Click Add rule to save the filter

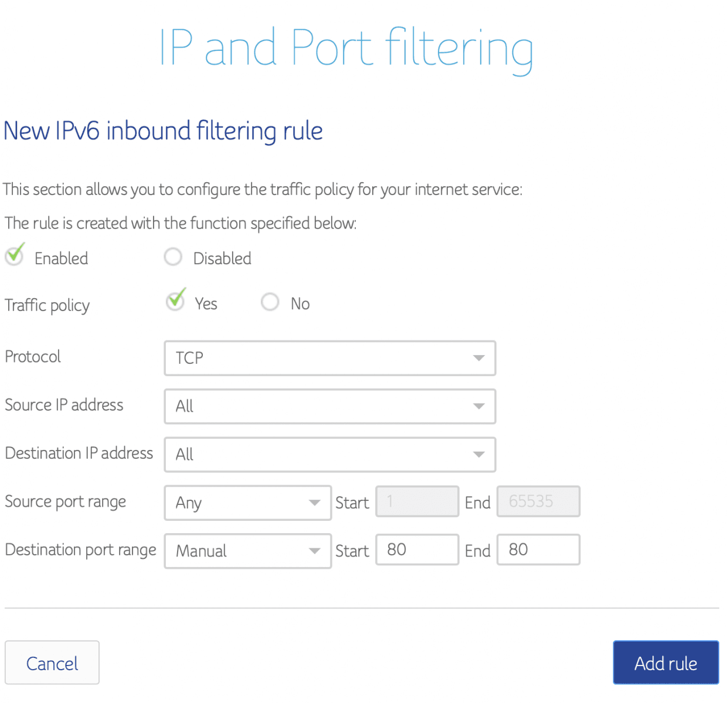[665, 662]
